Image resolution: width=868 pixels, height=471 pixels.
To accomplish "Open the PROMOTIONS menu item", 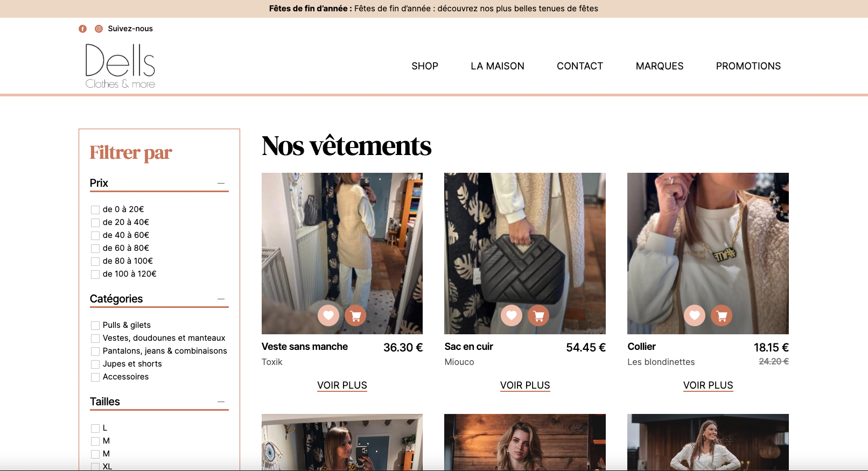I will (x=748, y=66).
